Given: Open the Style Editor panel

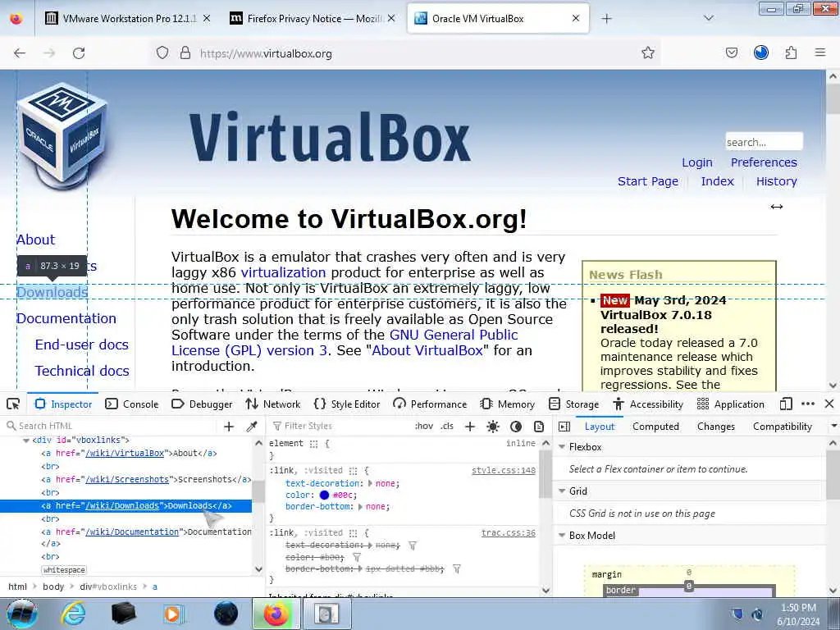Looking at the screenshot, I should coord(347,404).
